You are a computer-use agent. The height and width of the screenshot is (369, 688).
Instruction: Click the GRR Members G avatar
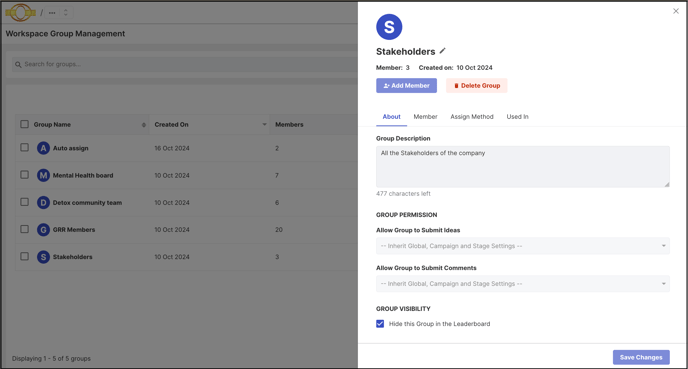(x=43, y=229)
